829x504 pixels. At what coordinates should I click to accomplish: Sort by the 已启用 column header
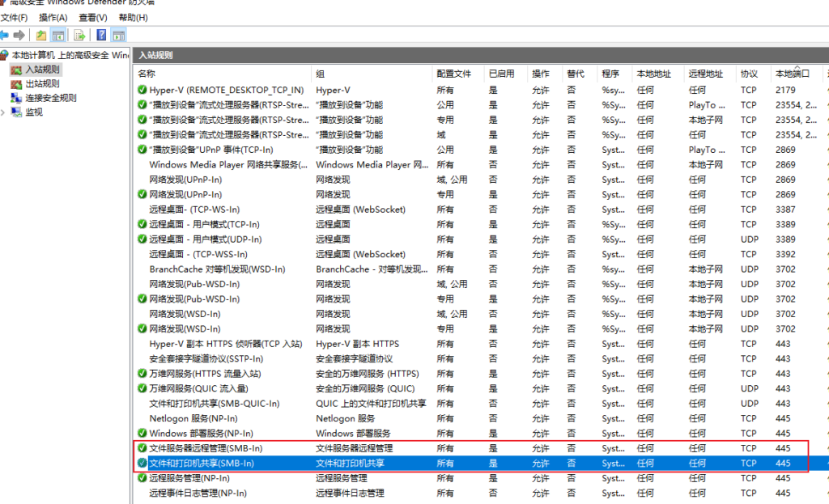(501, 74)
